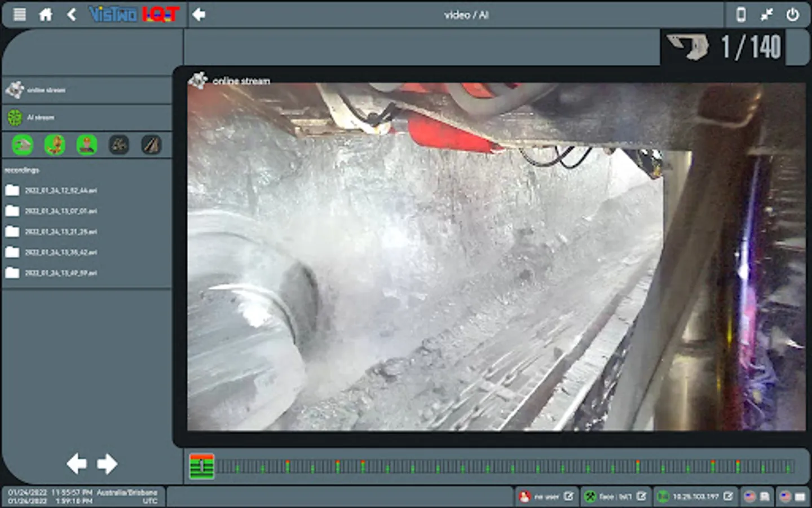Click the next right arrow button
The image size is (812, 508).
pyautogui.click(x=107, y=464)
